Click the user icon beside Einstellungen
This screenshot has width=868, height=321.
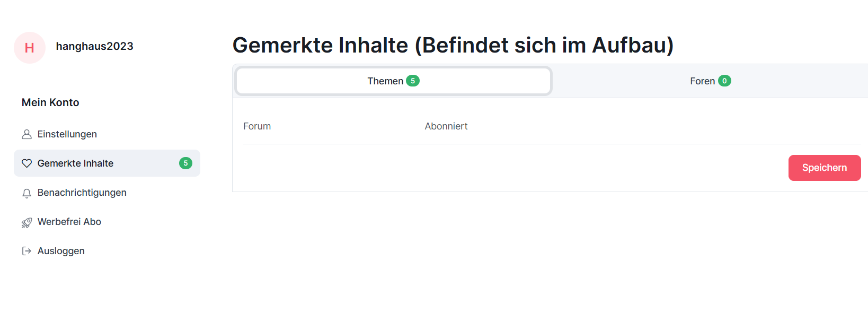tap(26, 135)
